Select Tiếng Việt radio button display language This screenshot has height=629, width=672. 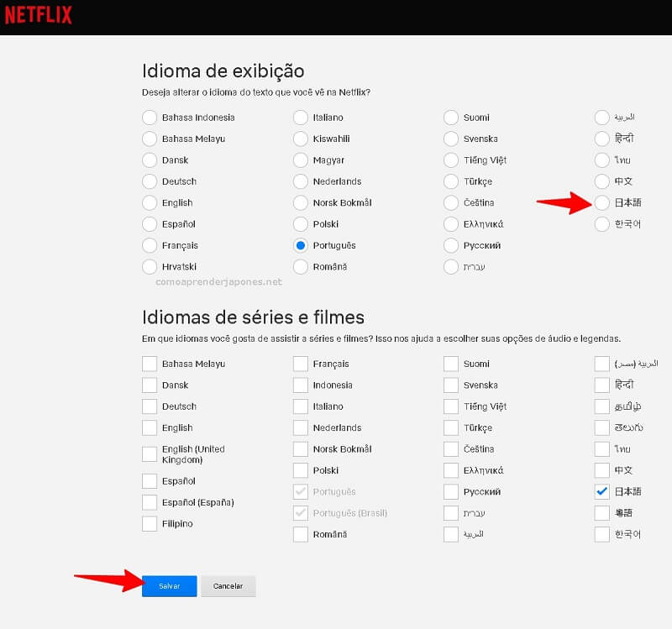point(451,160)
